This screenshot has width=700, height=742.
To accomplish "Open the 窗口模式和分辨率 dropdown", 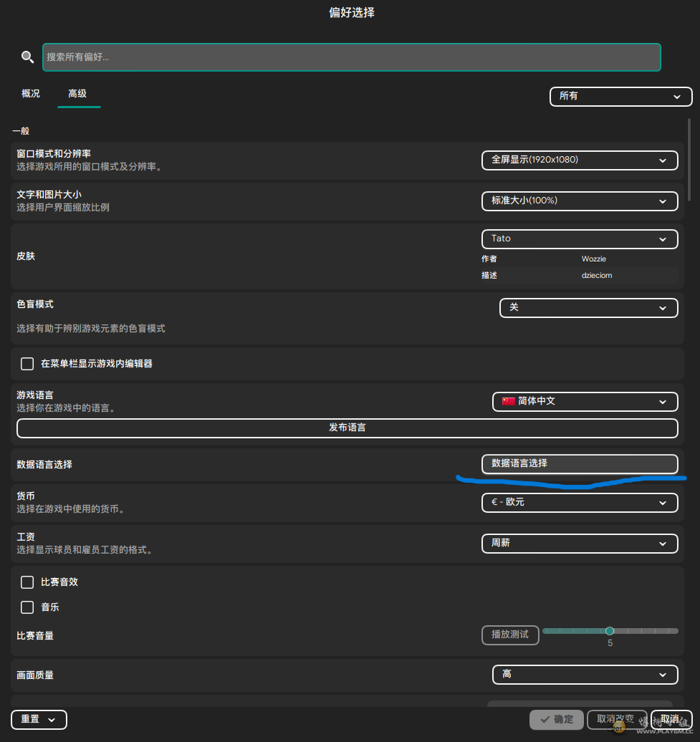I will [579, 160].
